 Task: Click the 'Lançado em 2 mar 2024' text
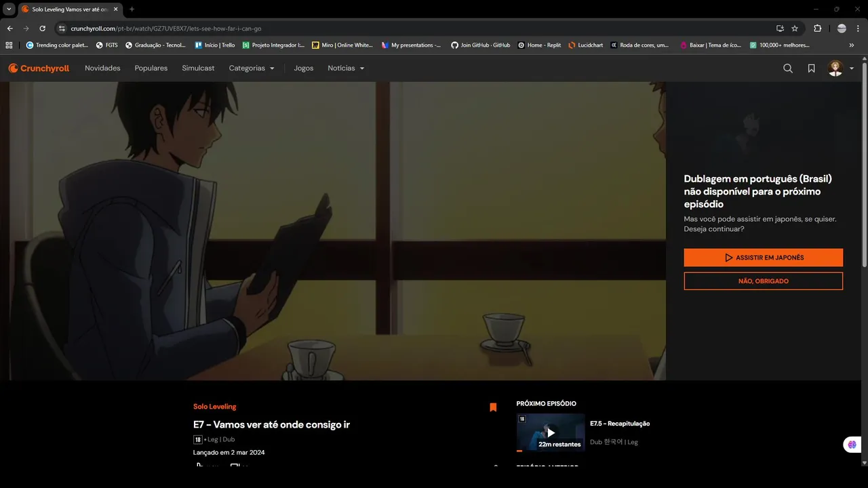229,452
